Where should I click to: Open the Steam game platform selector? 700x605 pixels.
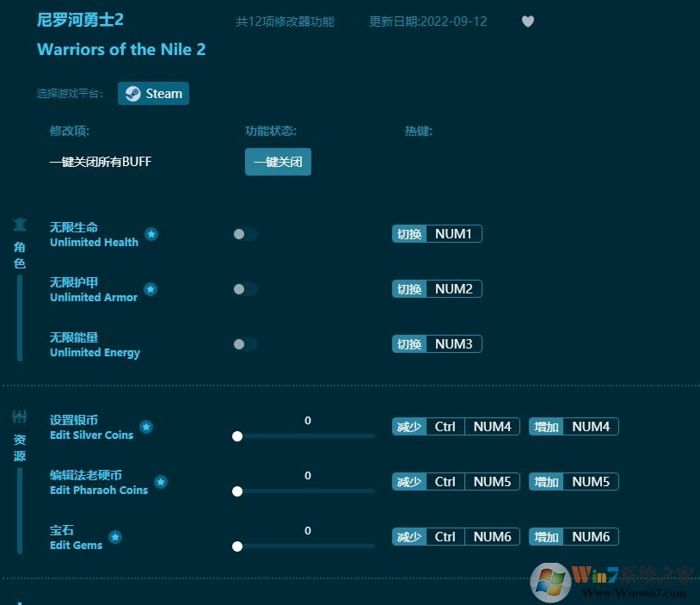click(153, 93)
